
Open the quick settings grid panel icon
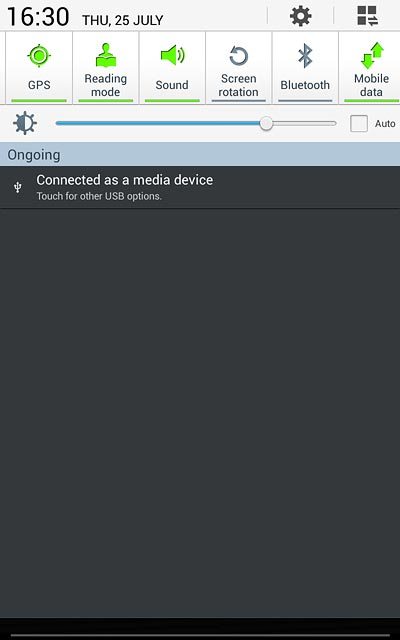(367, 16)
